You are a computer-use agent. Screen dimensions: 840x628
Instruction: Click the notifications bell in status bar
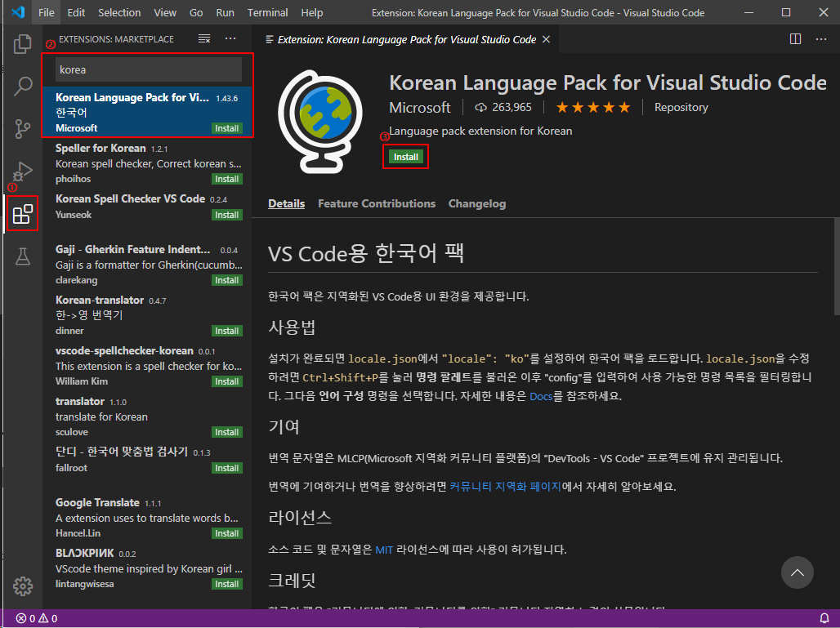click(x=825, y=618)
